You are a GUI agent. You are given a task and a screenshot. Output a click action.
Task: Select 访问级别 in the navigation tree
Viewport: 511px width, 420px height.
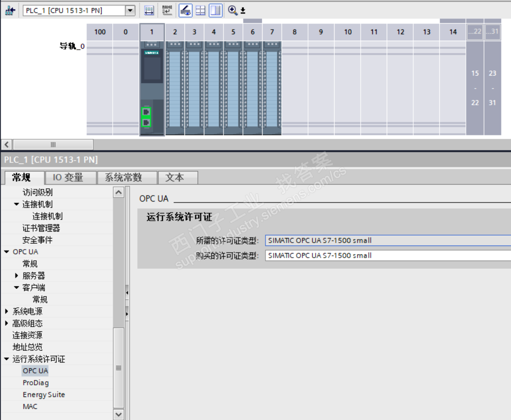click(38, 192)
